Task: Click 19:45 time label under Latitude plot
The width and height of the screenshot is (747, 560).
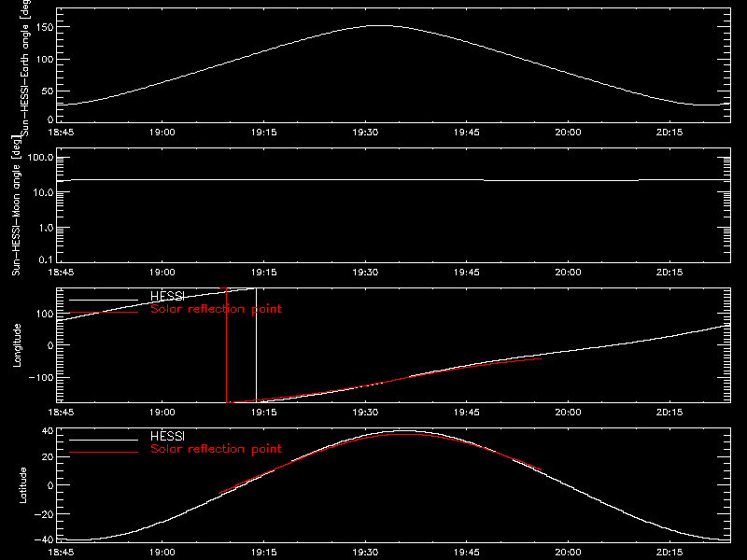Action: tap(466, 553)
